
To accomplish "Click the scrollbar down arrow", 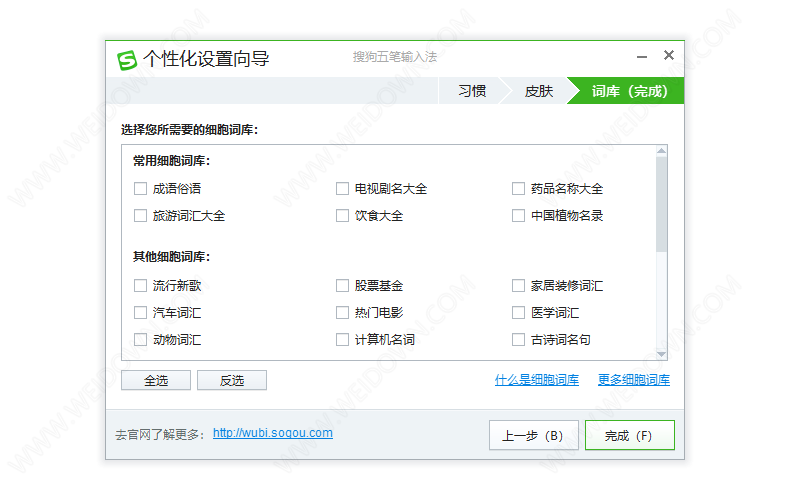I will click(x=662, y=354).
